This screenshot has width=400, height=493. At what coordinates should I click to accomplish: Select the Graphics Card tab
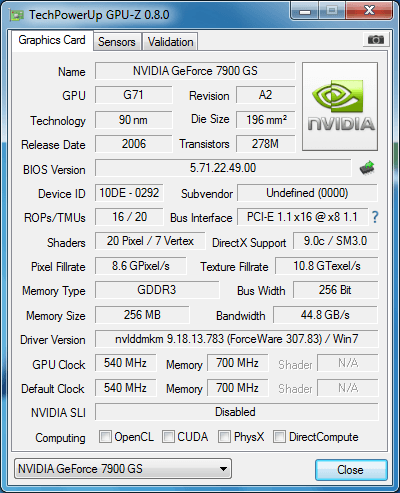52,40
